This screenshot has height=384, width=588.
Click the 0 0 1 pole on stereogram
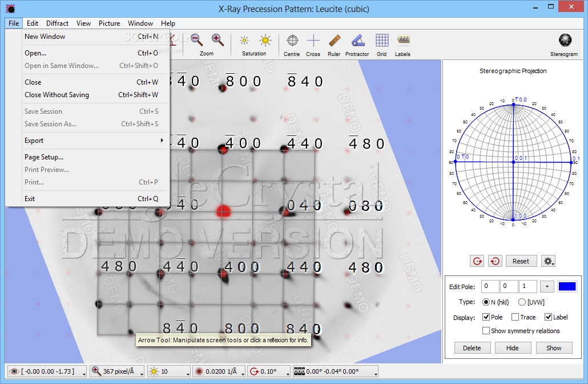513,162
